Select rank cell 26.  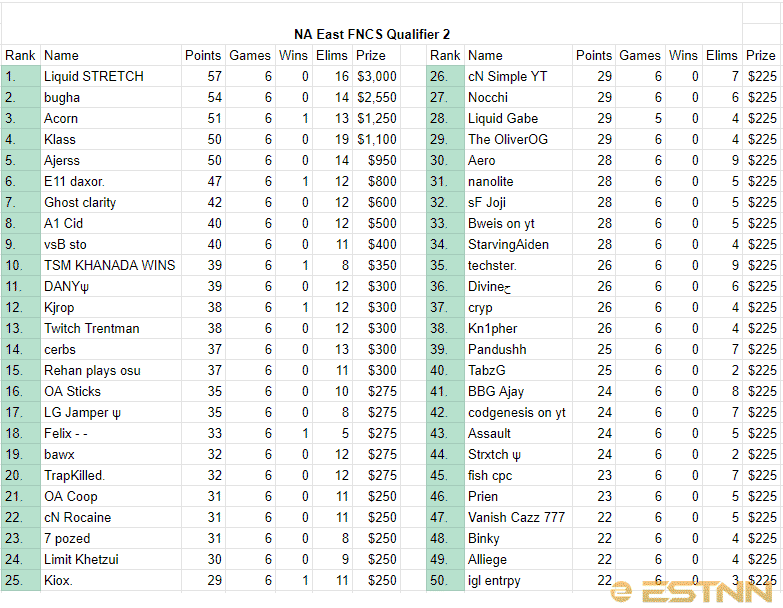tap(445, 76)
